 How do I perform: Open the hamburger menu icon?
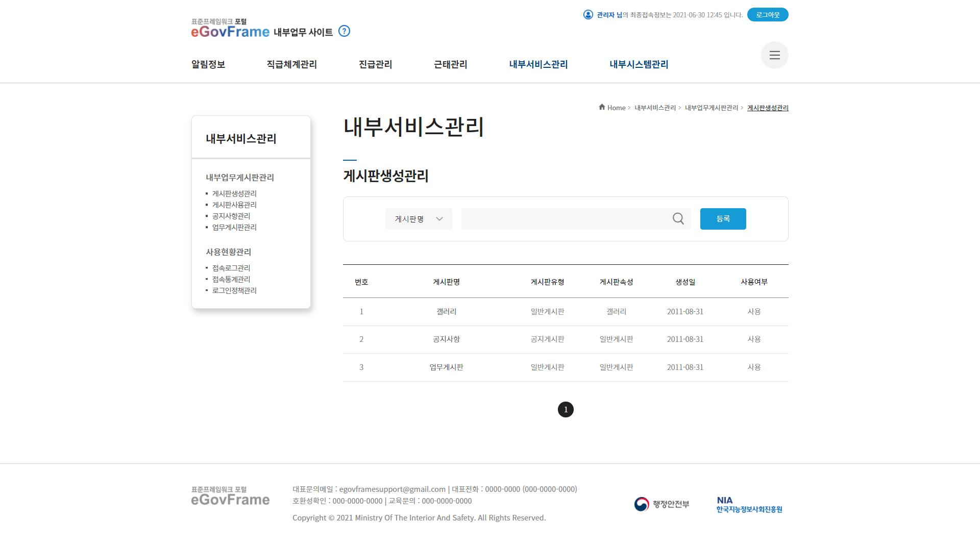click(x=774, y=55)
